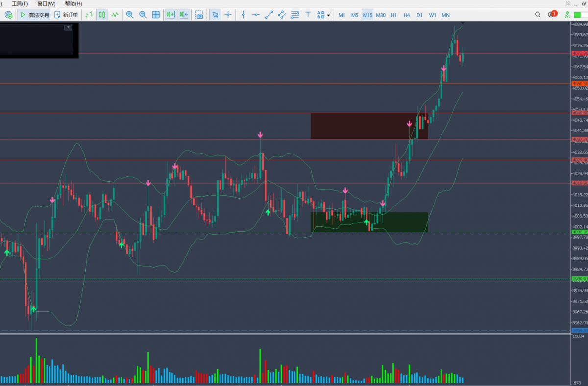The width and height of the screenshot is (588, 386).
Task: Click the green connection status bar
Action: [x=580, y=15]
